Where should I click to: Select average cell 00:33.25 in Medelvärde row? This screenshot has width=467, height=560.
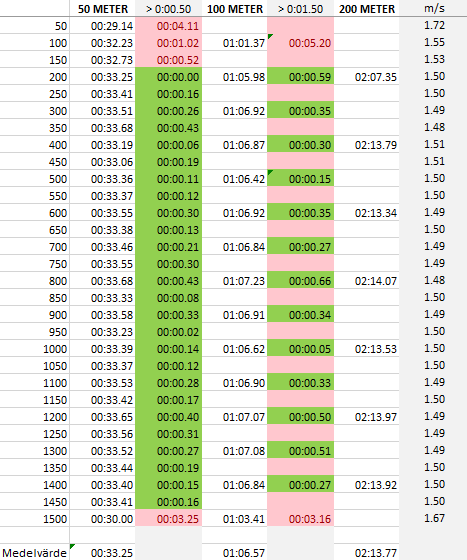pyautogui.click(x=102, y=553)
